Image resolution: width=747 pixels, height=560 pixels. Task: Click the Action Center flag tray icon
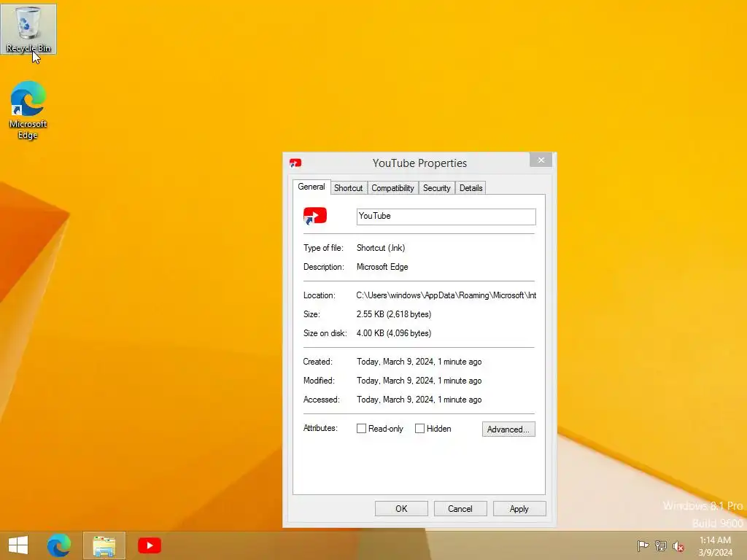tap(643, 545)
